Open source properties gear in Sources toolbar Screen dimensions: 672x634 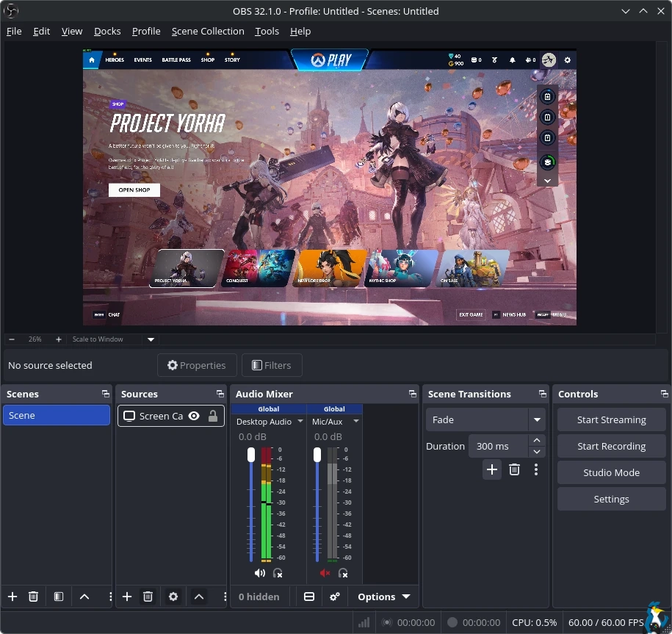pos(173,597)
